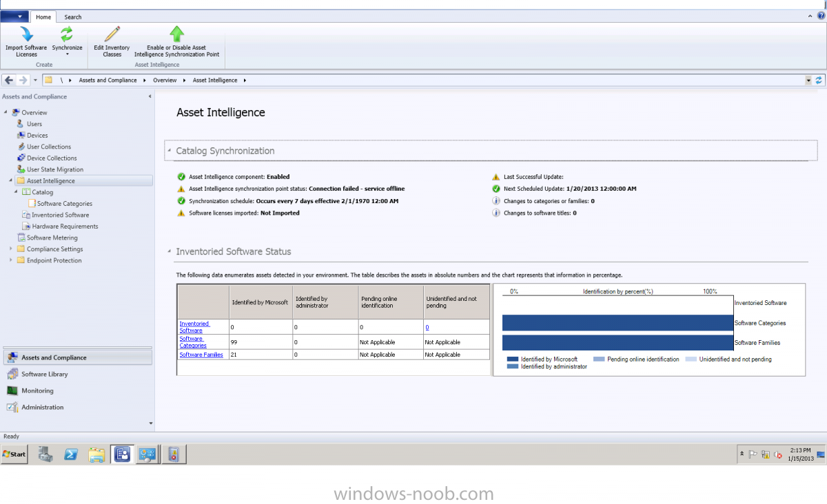Click the Action Center flag in system tray

753,454
